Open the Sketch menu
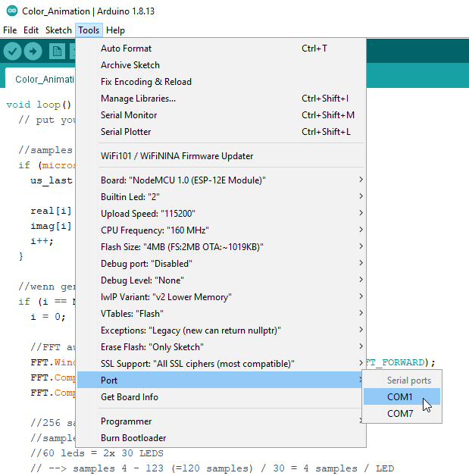This screenshot has height=476, width=469. tap(58, 30)
